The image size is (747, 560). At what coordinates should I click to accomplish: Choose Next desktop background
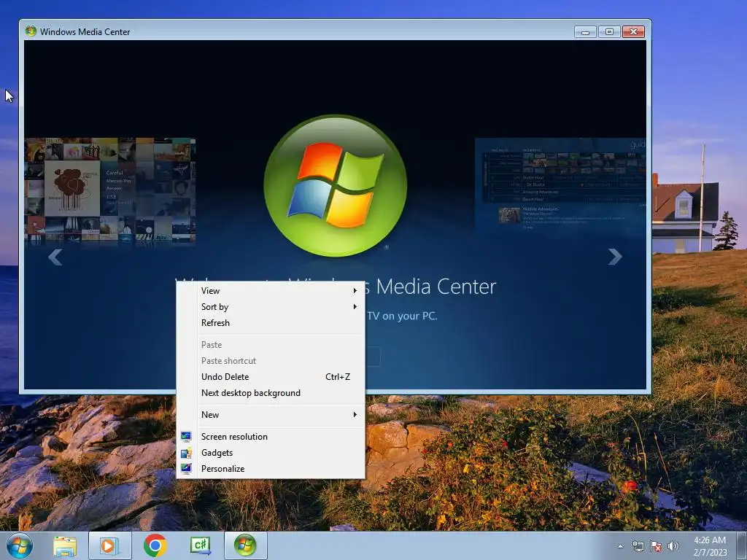point(271,393)
